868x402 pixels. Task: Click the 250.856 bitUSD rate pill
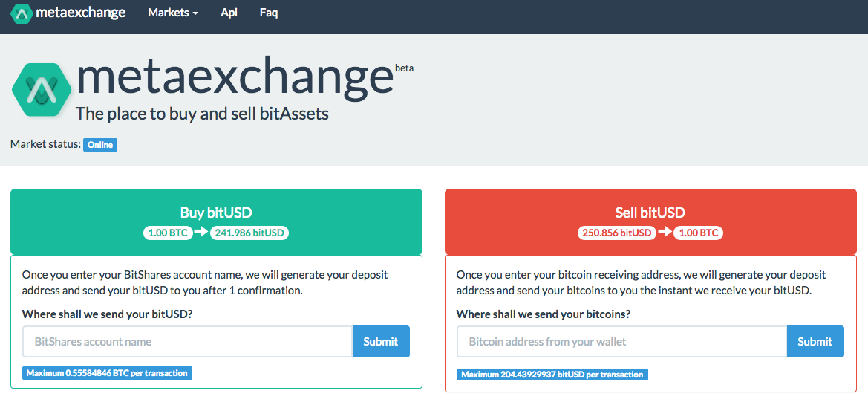click(617, 233)
